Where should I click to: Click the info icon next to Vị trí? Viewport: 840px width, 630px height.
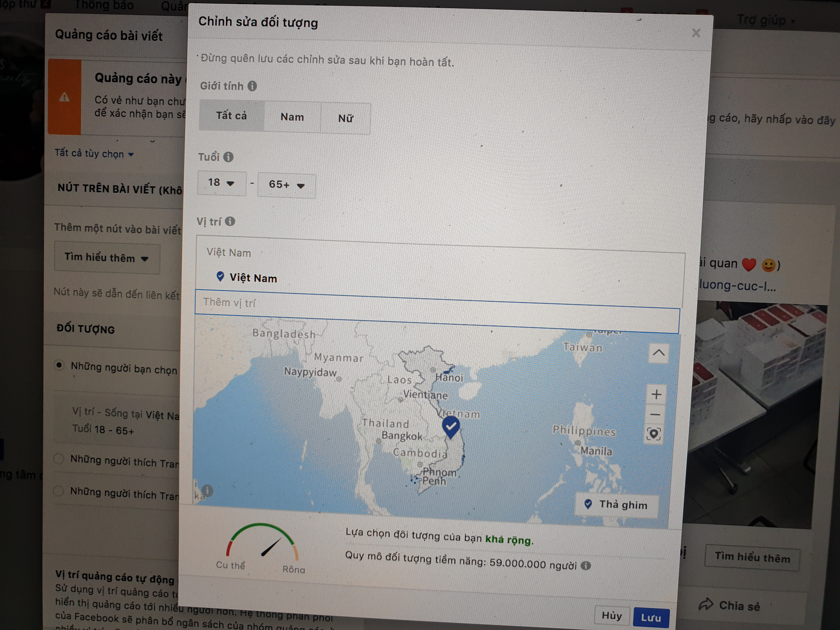[x=230, y=221]
